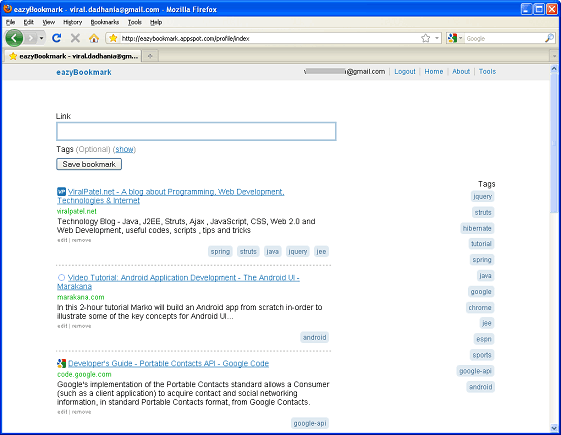Click remove under the Marakana bookmark

pyautogui.click(x=81, y=326)
